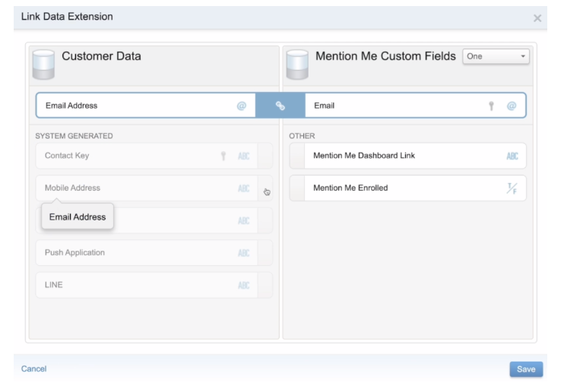Select the LINE field

[x=154, y=285]
